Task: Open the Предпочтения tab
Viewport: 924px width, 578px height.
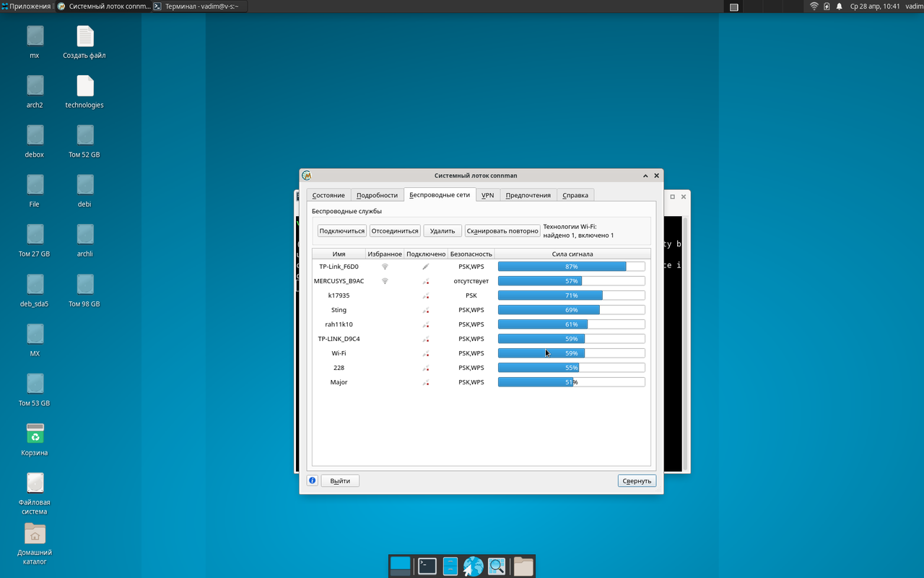Action: tap(528, 195)
